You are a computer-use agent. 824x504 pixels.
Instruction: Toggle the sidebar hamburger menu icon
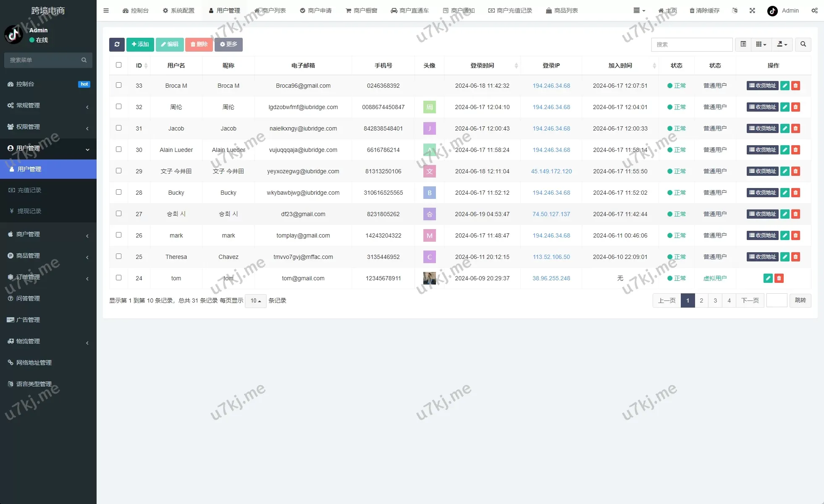[x=106, y=10]
